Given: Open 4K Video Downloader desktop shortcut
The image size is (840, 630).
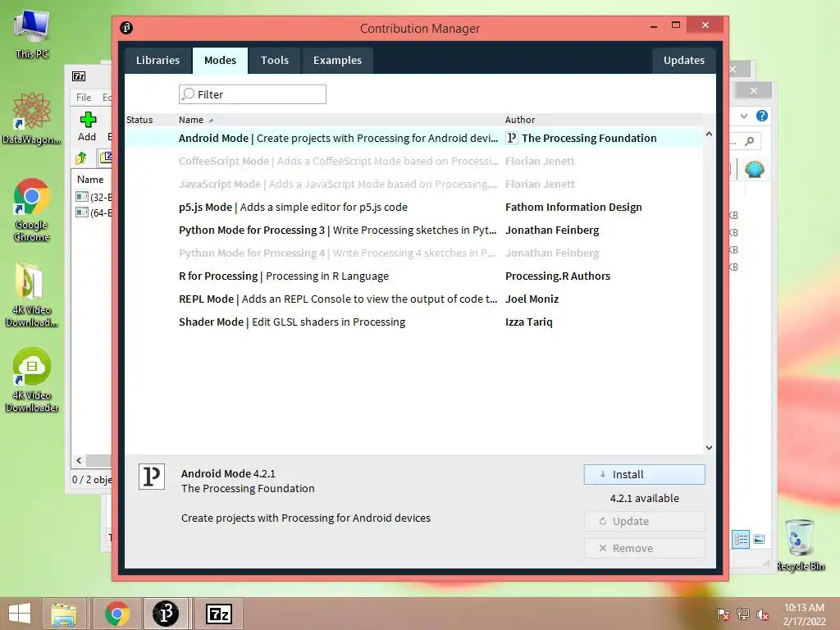Looking at the screenshot, I should point(32,381).
